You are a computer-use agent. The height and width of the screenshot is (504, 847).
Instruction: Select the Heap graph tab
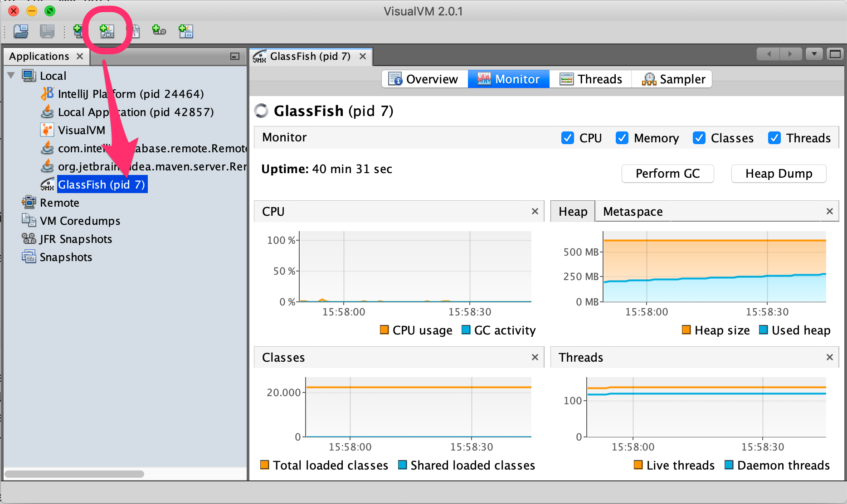pos(573,212)
